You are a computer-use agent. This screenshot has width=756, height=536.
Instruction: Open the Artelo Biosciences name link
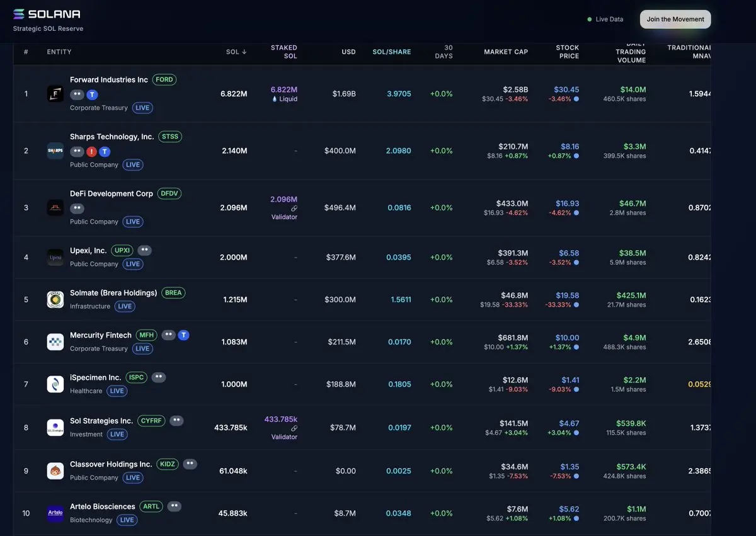(103, 506)
